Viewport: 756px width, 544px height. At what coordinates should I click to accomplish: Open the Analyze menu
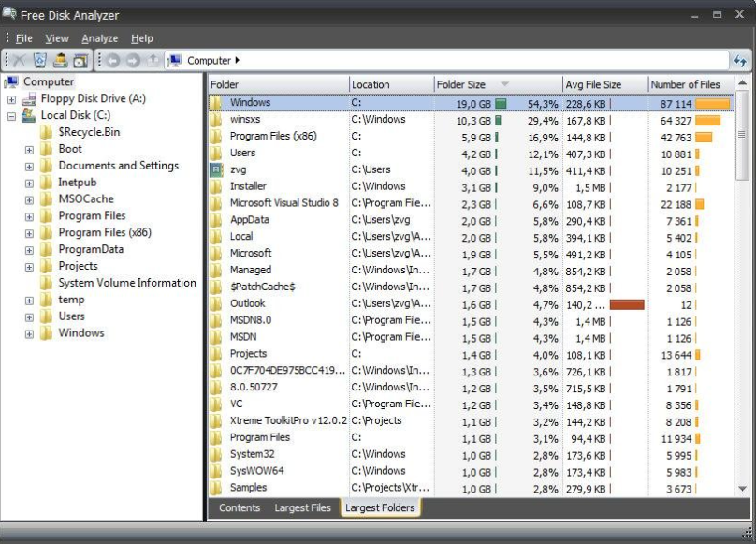[x=100, y=38]
